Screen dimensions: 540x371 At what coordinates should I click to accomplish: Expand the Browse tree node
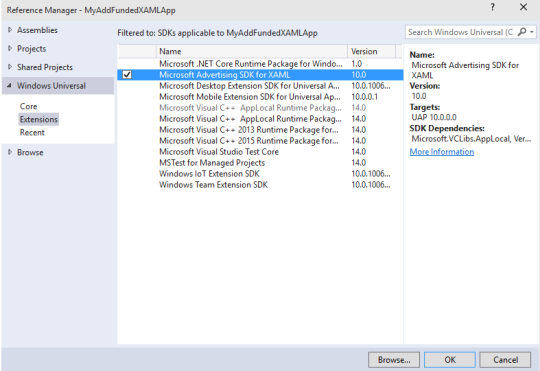(x=10, y=152)
